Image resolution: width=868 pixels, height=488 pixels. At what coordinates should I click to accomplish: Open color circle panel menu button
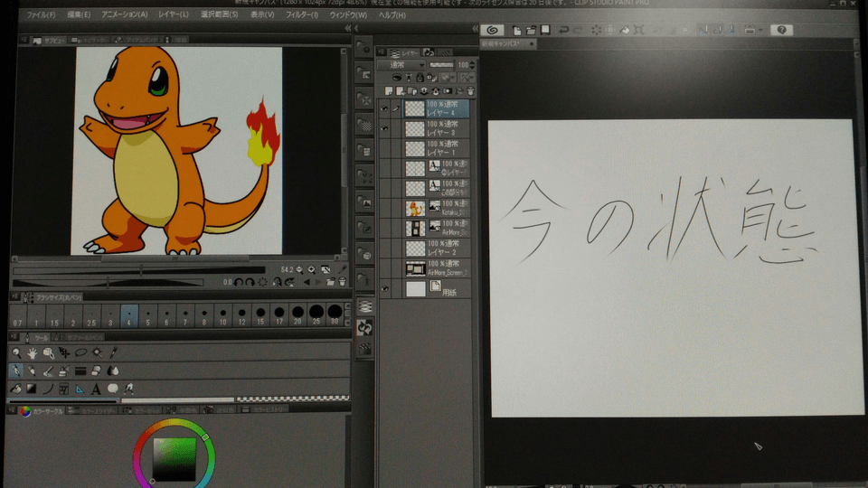pos(11,410)
